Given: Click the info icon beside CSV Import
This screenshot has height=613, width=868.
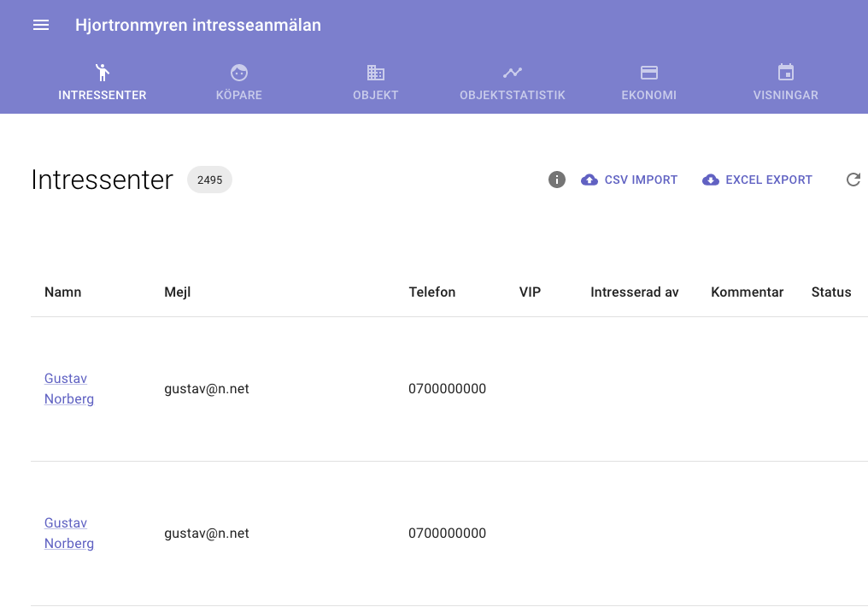Looking at the screenshot, I should [557, 180].
